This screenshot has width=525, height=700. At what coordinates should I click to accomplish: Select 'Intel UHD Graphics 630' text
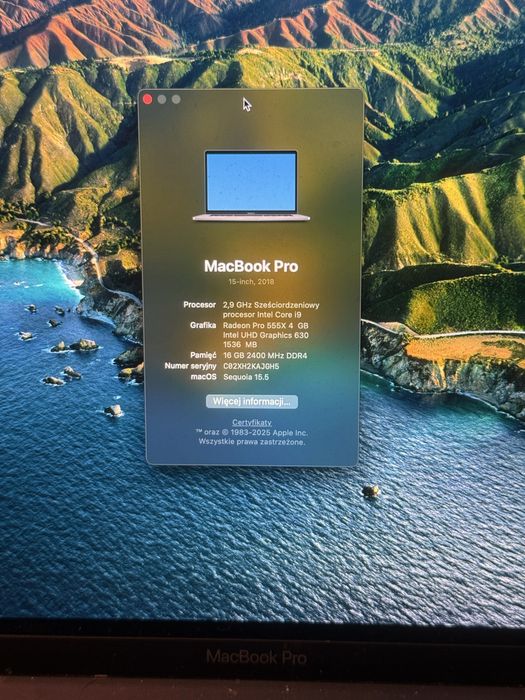(266, 335)
